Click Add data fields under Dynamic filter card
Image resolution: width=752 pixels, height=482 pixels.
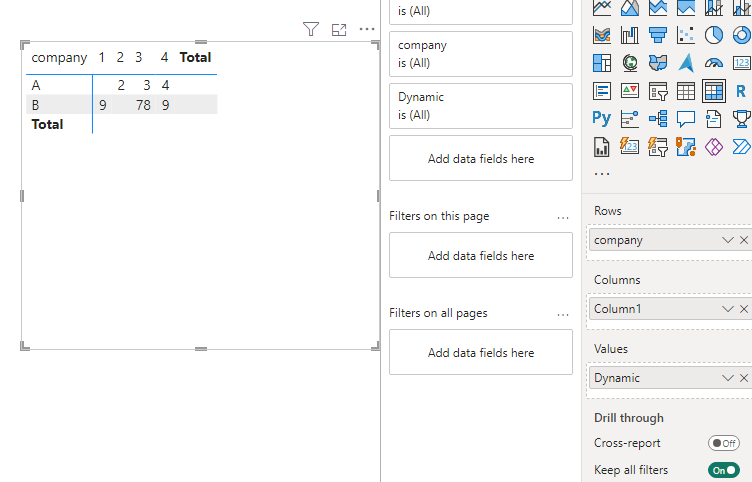point(481,158)
